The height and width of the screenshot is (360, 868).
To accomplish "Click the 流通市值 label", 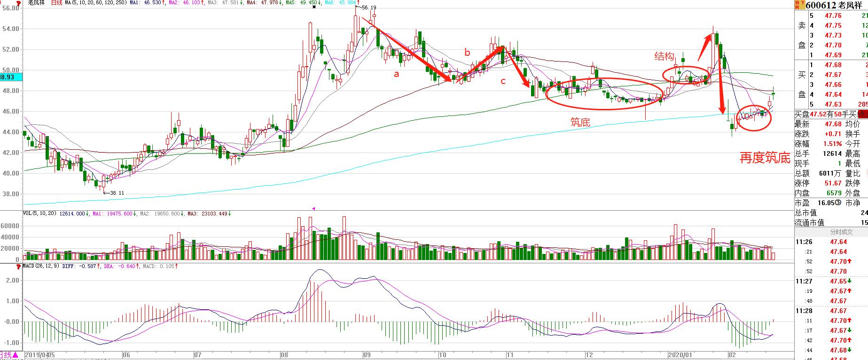I will tap(809, 222).
